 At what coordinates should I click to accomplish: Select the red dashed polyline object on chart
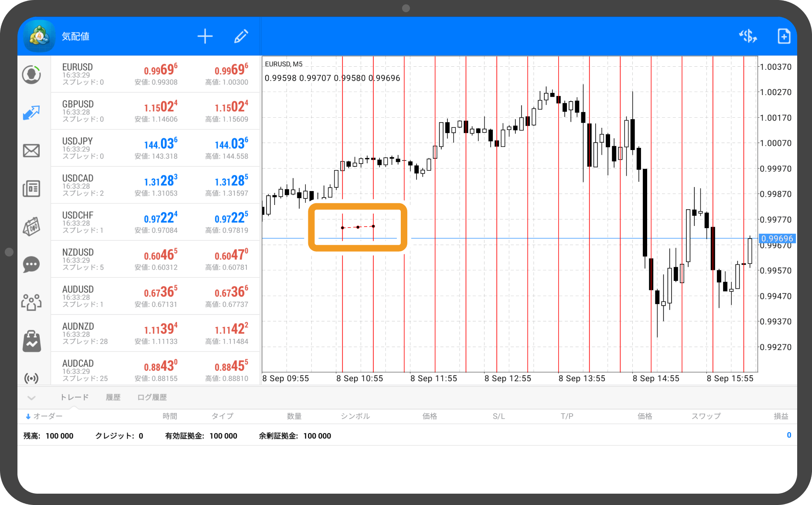point(358,227)
